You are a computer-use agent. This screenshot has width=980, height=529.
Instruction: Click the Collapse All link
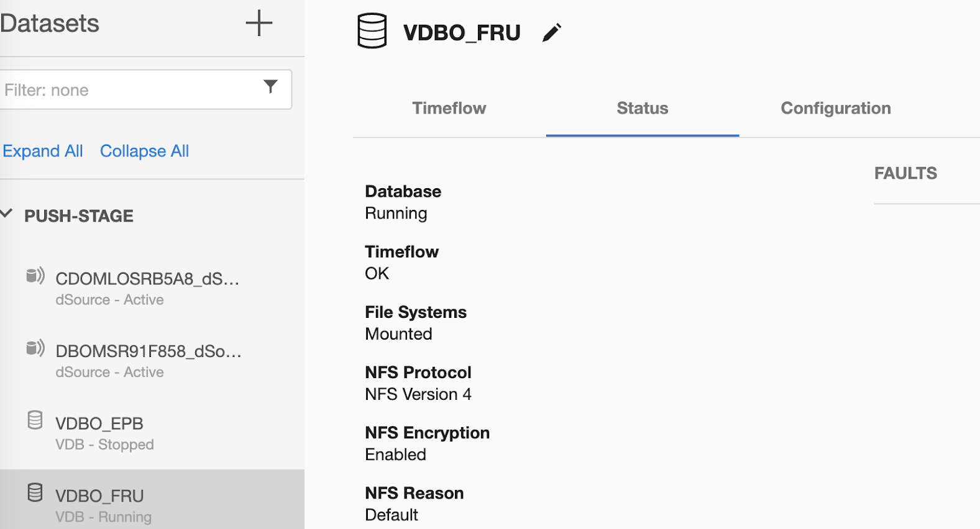[x=144, y=151]
